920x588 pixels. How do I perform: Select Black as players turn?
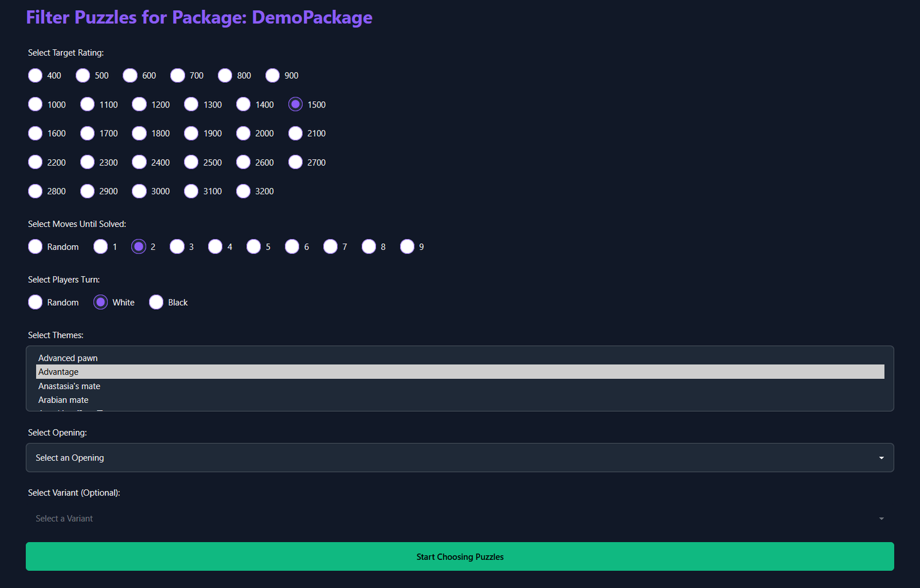pos(156,302)
